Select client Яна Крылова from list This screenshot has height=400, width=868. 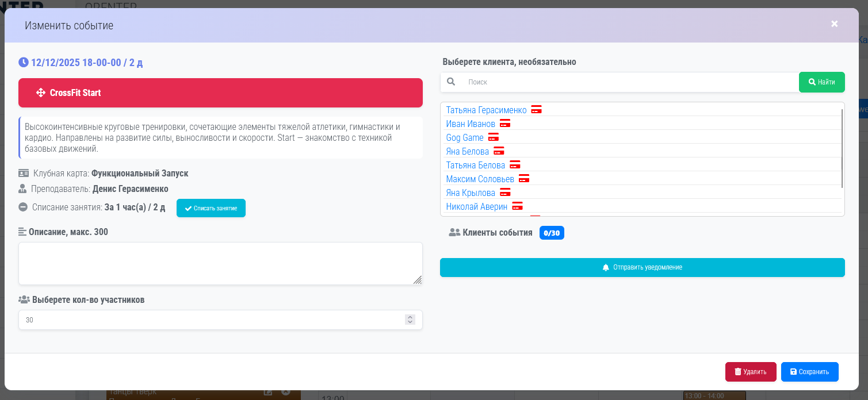tap(470, 193)
